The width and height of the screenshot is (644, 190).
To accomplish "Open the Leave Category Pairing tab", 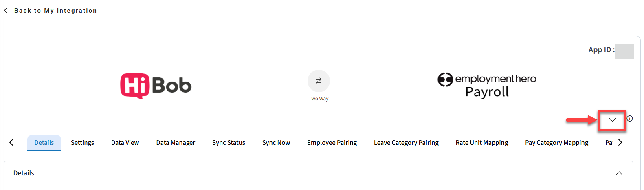I will pos(406,143).
